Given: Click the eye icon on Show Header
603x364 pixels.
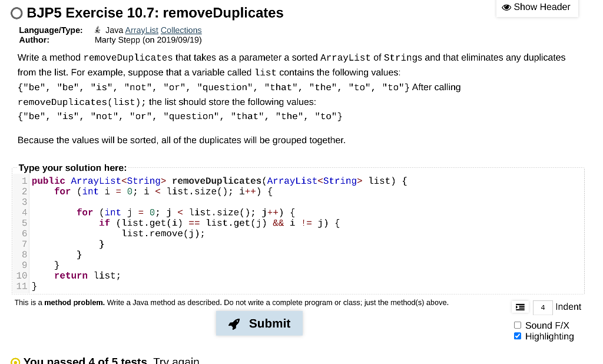Looking at the screenshot, I should pyautogui.click(x=506, y=7).
